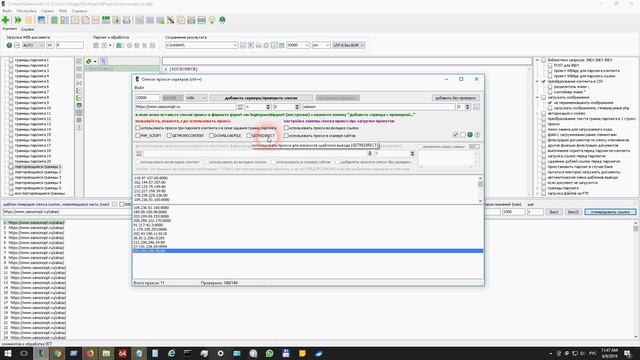The height and width of the screenshot is (360, 640).
Task: Check 'повторяющиеся границы 1' in left list
Action: (x=11, y=167)
